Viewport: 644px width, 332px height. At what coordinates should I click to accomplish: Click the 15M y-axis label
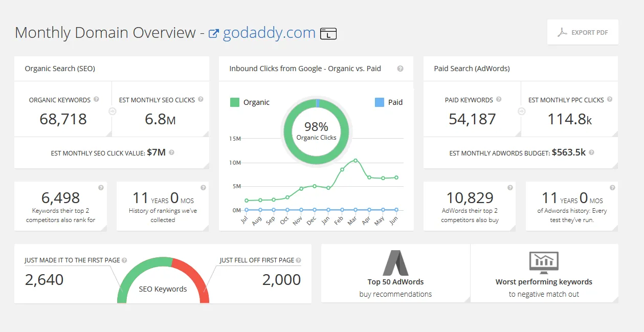click(x=234, y=139)
